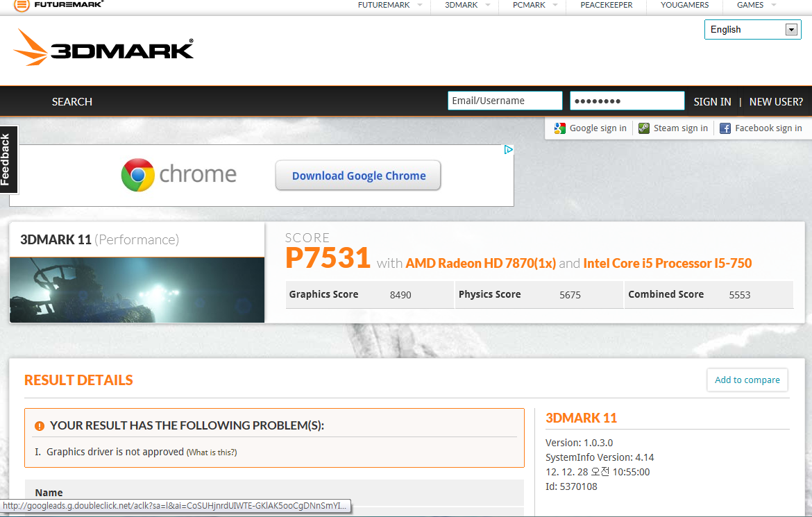Viewport: 812px width, 517px height.
Task: Click the 'Id: 5370108' text
Action: tap(571, 486)
